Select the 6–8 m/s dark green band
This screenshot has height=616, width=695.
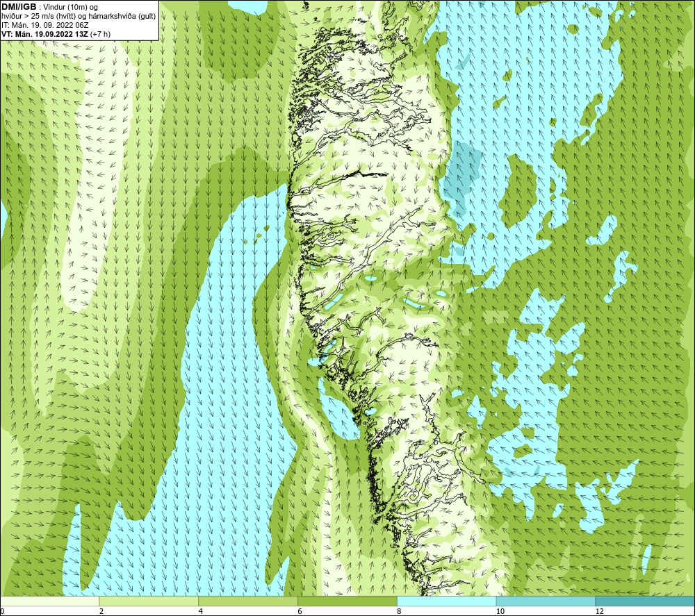[347, 601]
